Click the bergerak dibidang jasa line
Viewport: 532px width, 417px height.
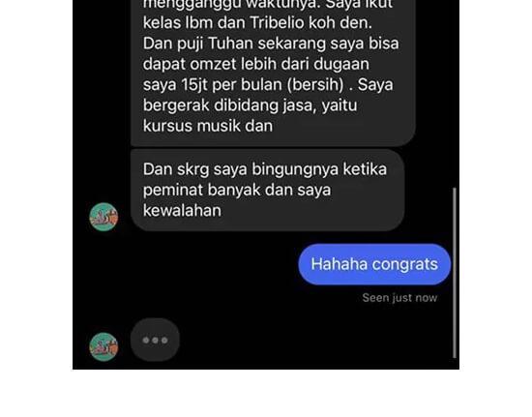coord(251,105)
